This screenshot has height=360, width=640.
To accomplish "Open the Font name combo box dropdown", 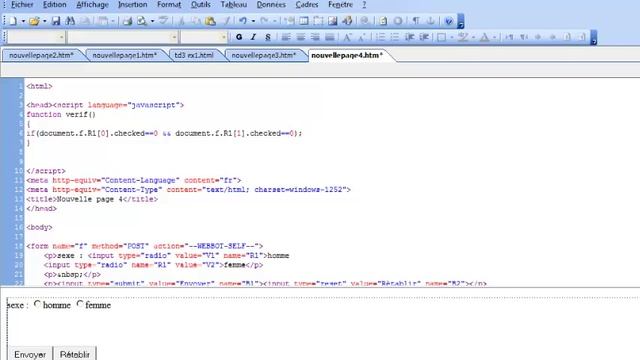I will [174, 37].
